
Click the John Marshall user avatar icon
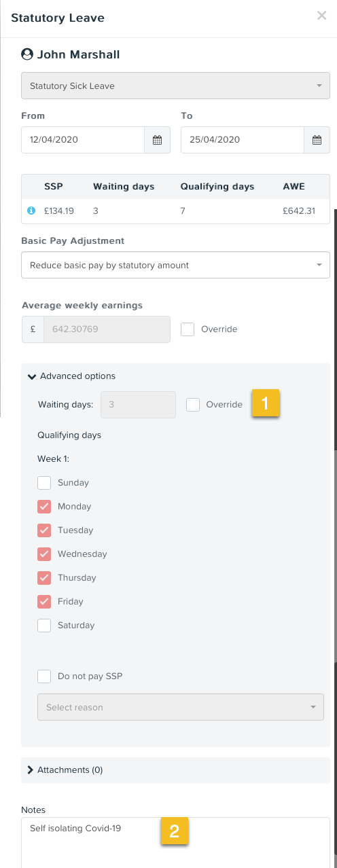click(27, 54)
